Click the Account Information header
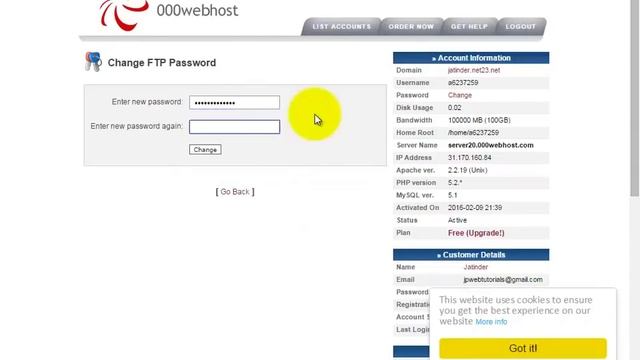 click(471, 58)
